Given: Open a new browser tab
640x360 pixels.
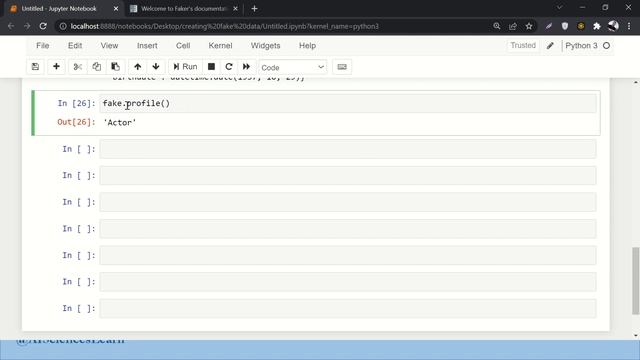Looking at the screenshot, I should click(x=254, y=9).
